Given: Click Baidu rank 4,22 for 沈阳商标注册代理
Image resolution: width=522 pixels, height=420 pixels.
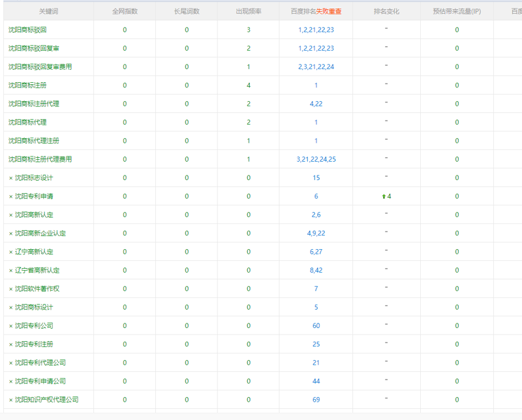Looking at the screenshot, I should click(x=316, y=104).
